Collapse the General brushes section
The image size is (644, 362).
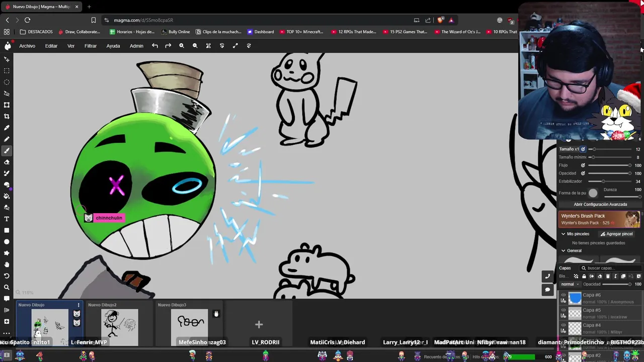click(563, 250)
